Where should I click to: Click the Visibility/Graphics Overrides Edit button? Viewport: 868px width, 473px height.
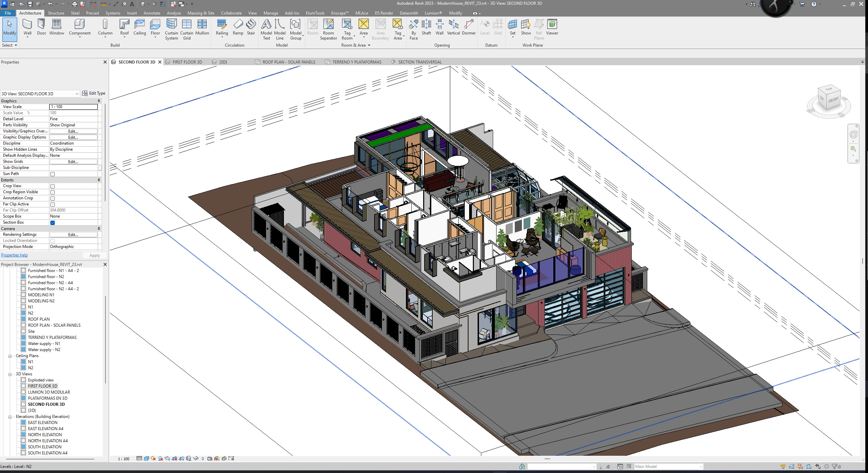(73, 131)
